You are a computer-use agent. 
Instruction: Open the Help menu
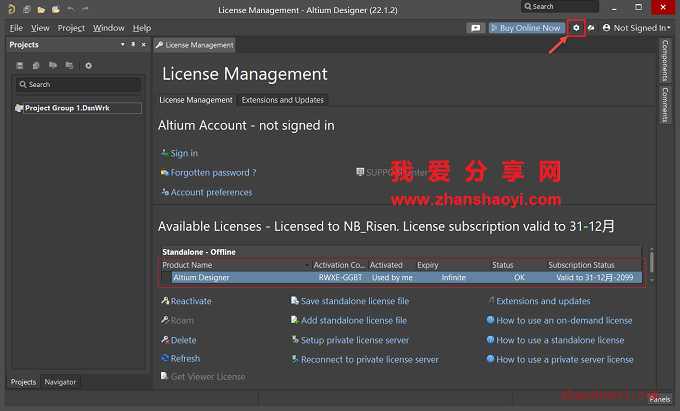pos(142,28)
